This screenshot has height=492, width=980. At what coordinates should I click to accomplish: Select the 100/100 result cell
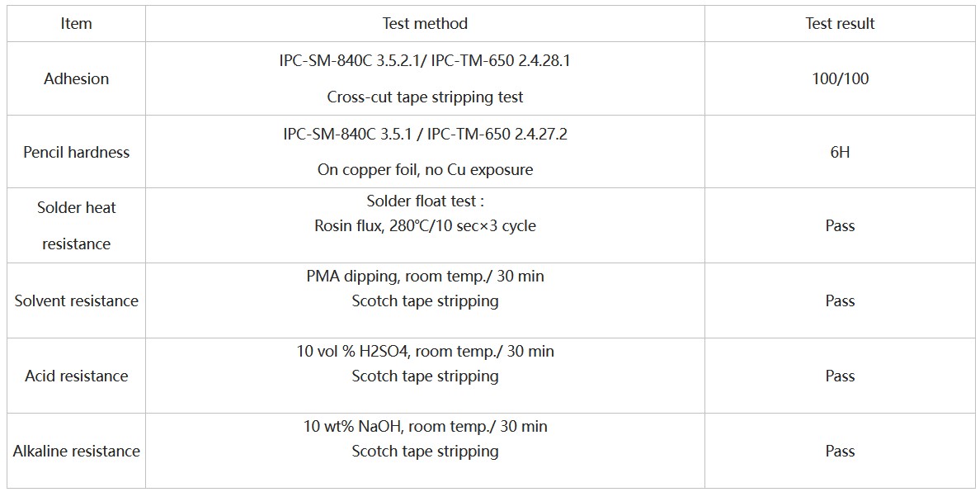coord(840,78)
